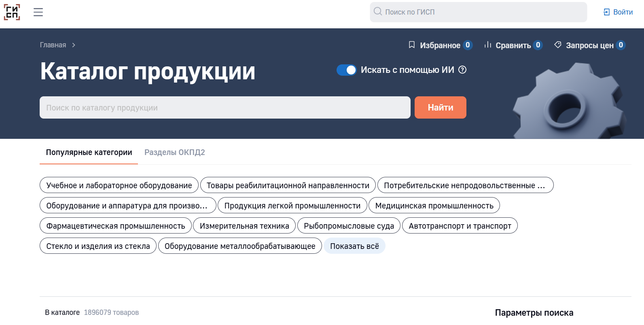Expand categories with Показать всё

point(354,246)
